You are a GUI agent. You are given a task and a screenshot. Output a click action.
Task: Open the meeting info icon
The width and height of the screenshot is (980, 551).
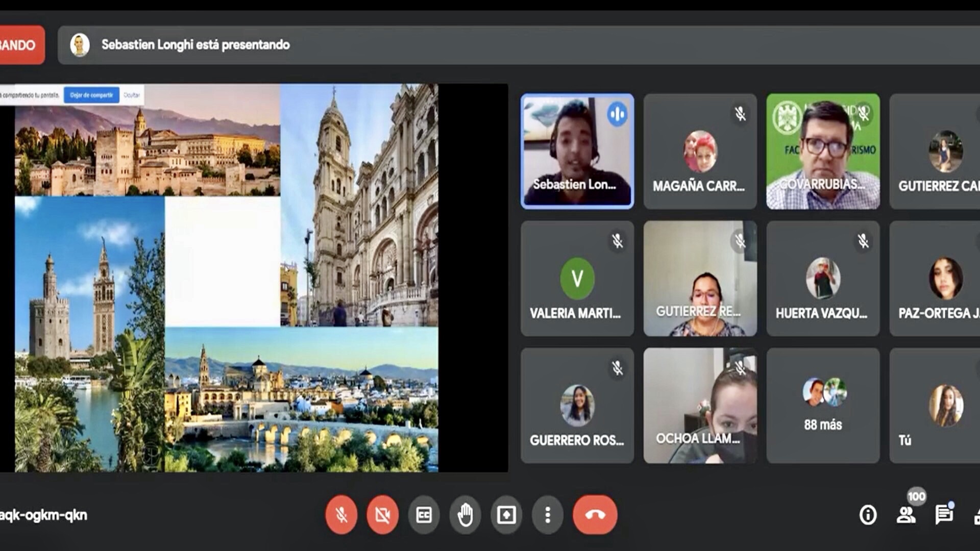click(868, 515)
